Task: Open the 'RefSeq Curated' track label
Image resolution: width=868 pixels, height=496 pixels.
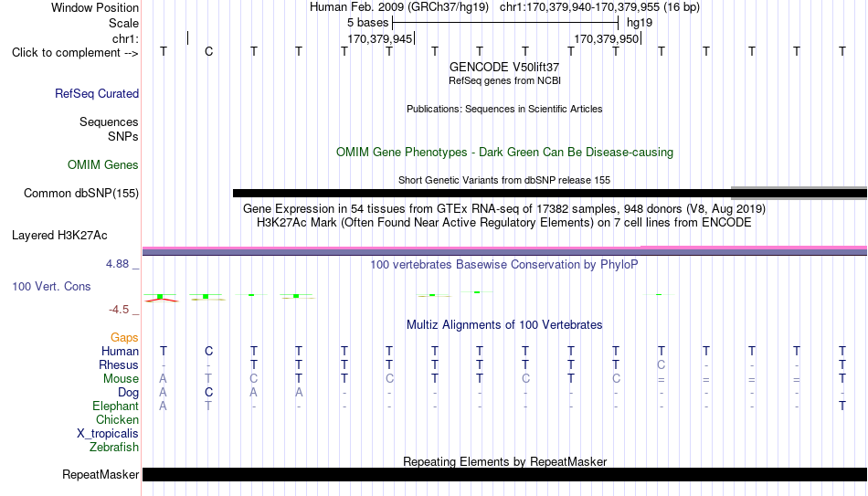Action: [x=97, y=93]
